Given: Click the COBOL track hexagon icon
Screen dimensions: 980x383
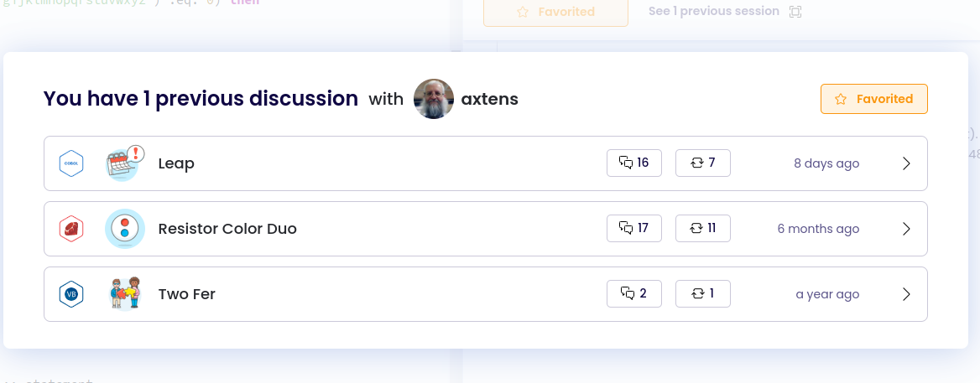Looking at the screenshot, I should pos(71,163).
